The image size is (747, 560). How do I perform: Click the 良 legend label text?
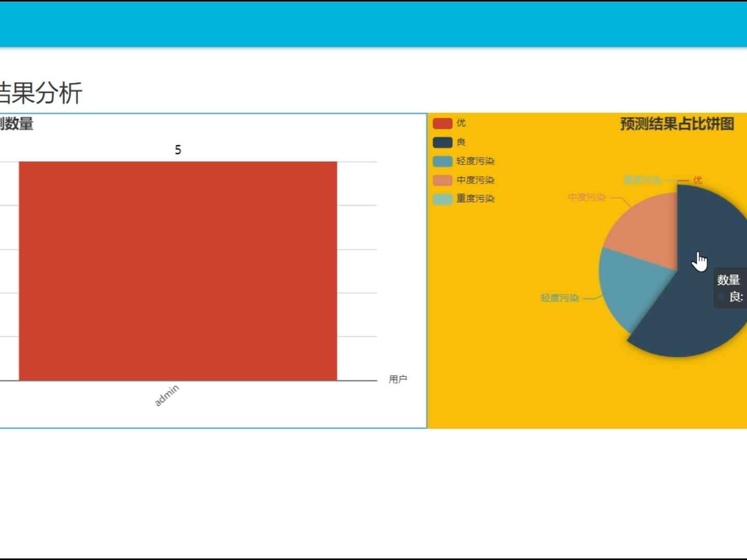pyautogui.click(x=461, y=142)
